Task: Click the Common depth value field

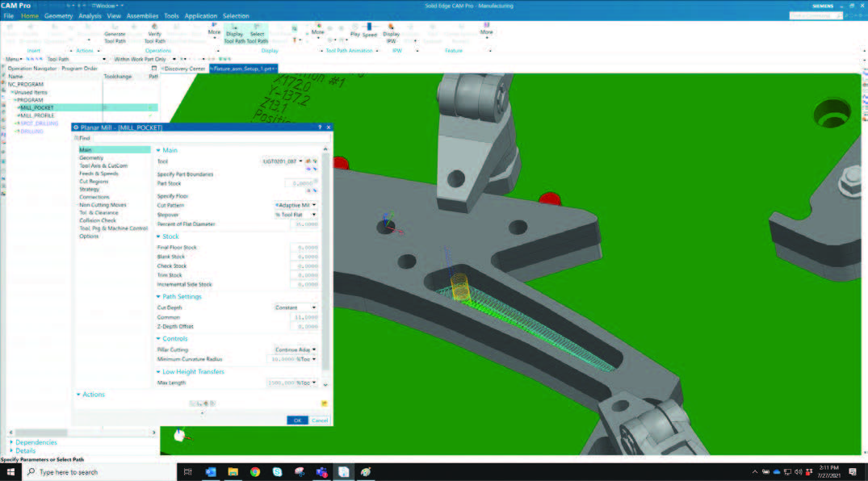Action: (x=304, y=317)
